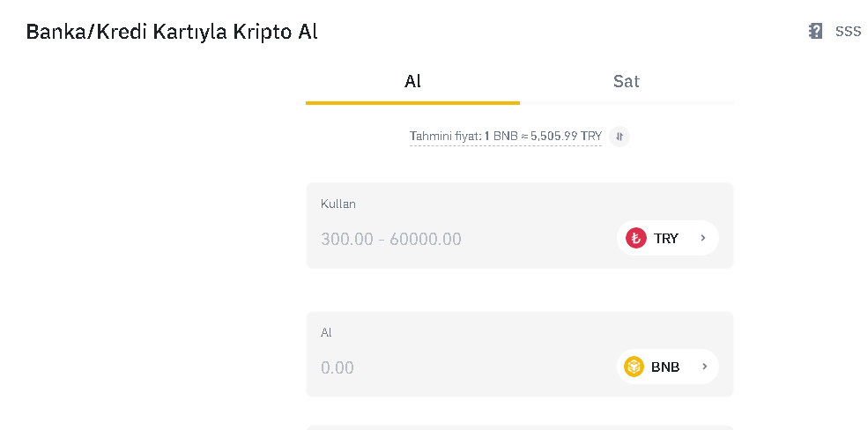Click the red Turkish lira icon
The image size is (868, 430).
click(x=635, y=238)
